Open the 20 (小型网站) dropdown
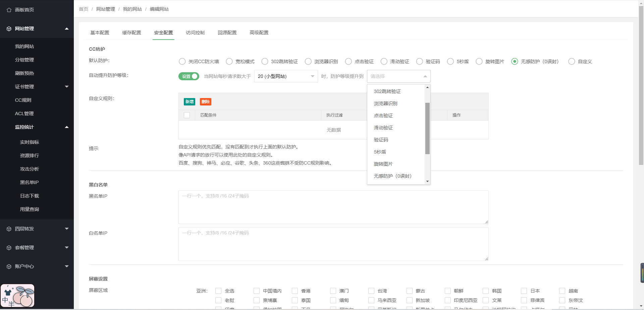Viewport: 644px width, 310px height. [x=286, y=76]
